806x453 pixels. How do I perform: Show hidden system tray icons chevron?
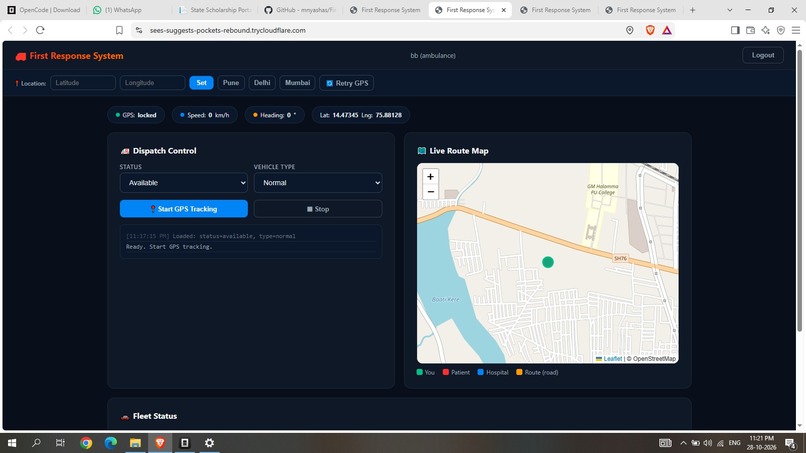683,443
